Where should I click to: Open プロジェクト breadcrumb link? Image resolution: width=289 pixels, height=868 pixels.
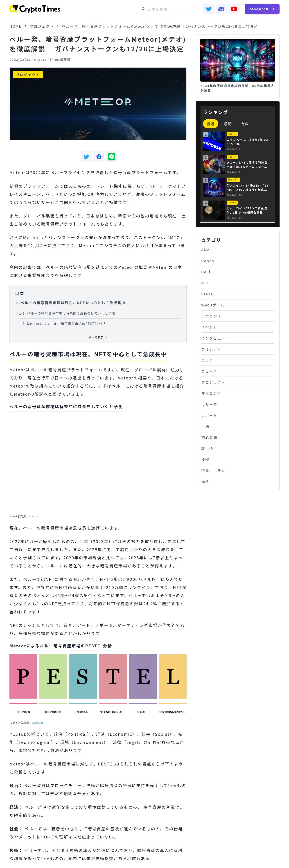coord(41,26)
